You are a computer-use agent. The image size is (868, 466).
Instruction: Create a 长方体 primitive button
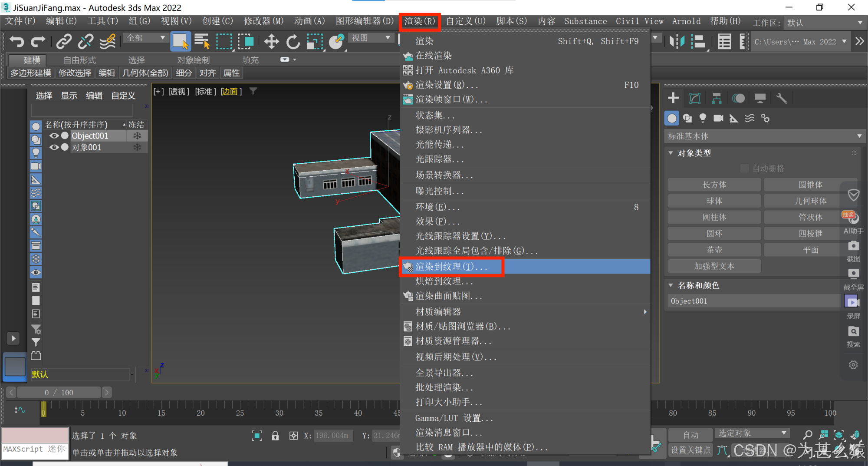point(714,185)
